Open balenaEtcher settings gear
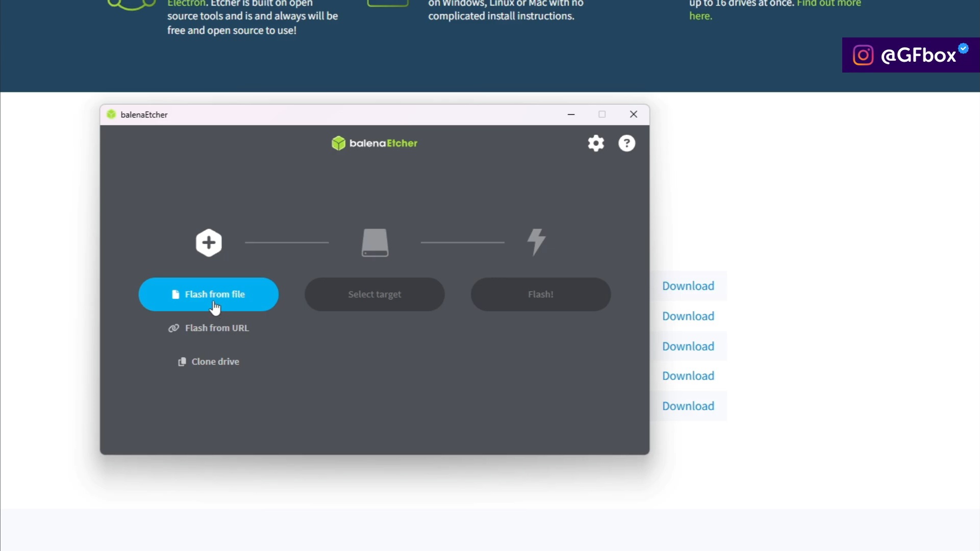980x551 pixels. tap(596, 143)
